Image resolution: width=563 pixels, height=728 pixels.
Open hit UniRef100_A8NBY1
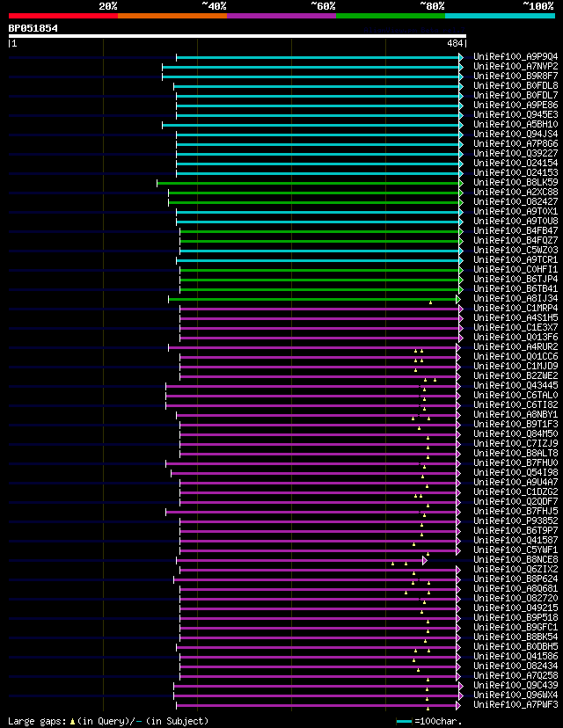point(515,415)
